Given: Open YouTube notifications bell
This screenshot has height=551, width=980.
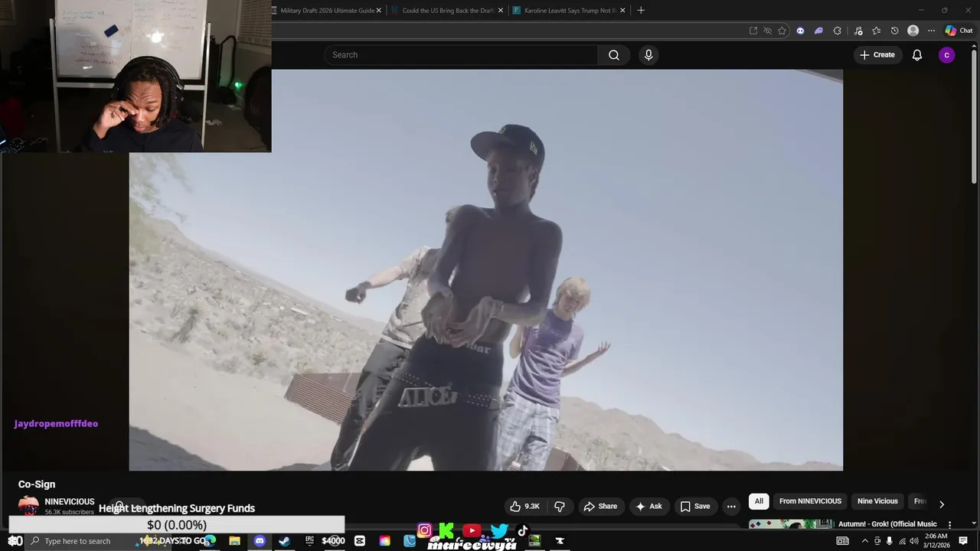Looking at the screenshot, I should [916, 55].
